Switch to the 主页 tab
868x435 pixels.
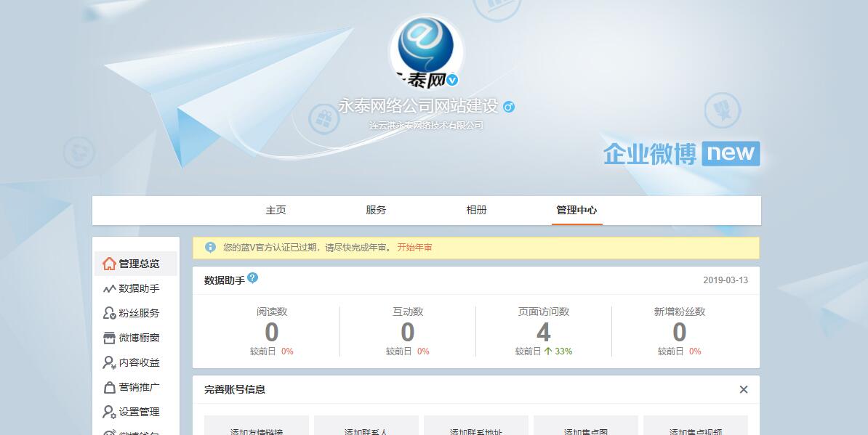point(276,210)
